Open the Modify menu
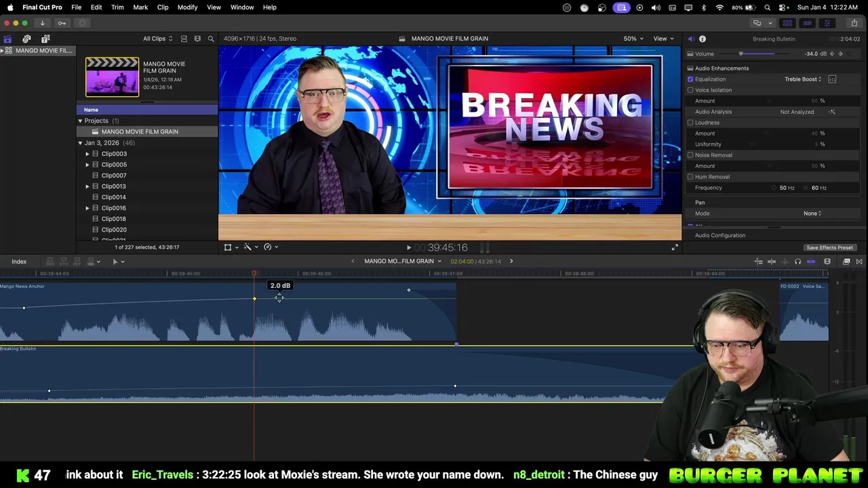The height and width of the screenshot is (488, 868). pos(187,7)
